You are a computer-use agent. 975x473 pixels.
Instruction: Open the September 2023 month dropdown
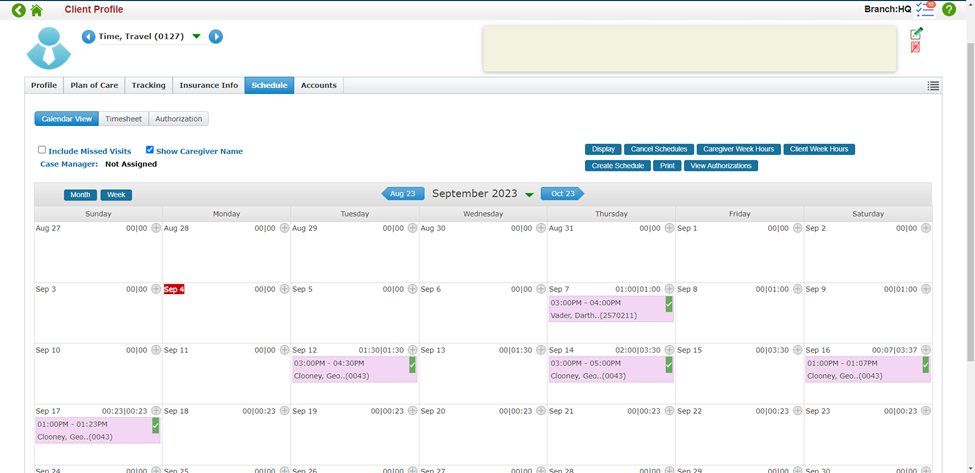tap(529, 195)
